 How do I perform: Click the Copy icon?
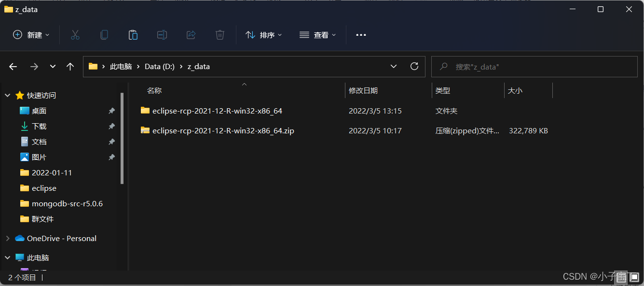[104, 34]
